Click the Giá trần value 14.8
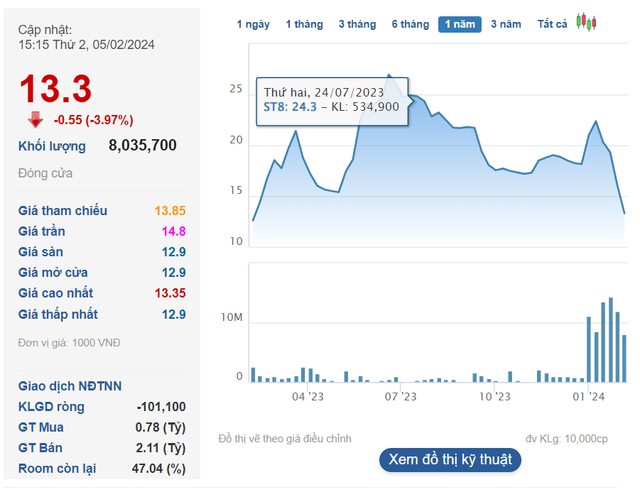This screenshot has height=492, width=640. click(x=171, y=232)
